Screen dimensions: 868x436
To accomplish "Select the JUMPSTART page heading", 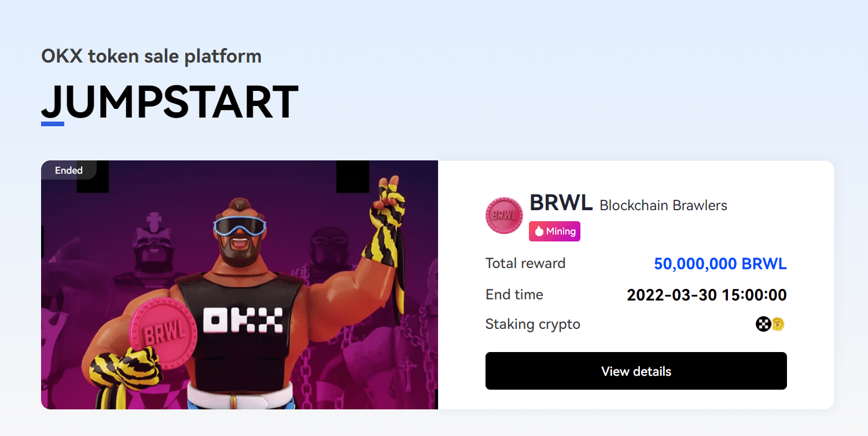I will tap(170, 102).
